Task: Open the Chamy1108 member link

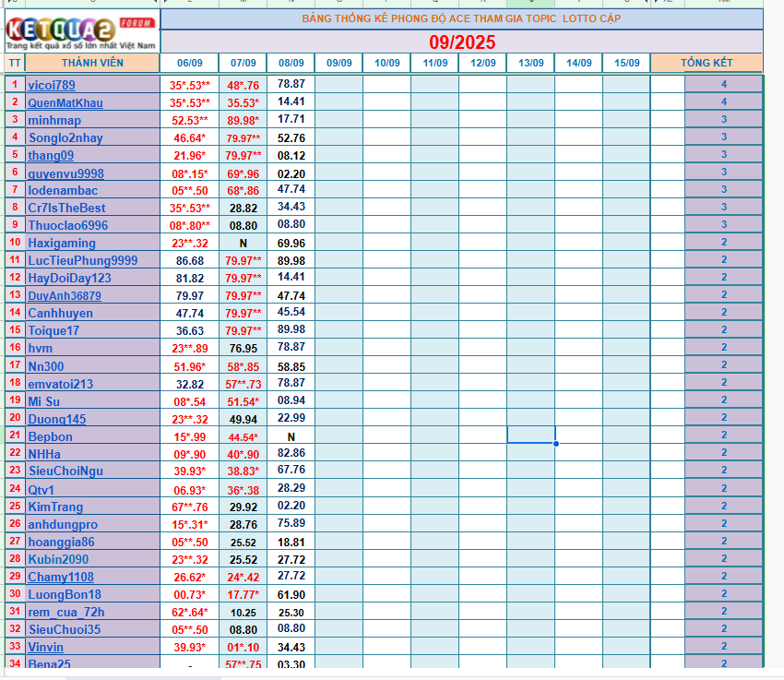Action: click(61, 577)
